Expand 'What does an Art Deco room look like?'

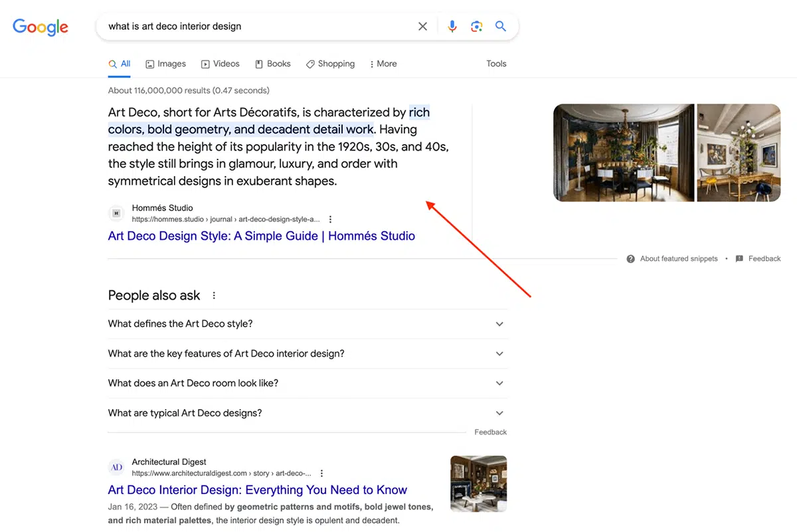308,383
